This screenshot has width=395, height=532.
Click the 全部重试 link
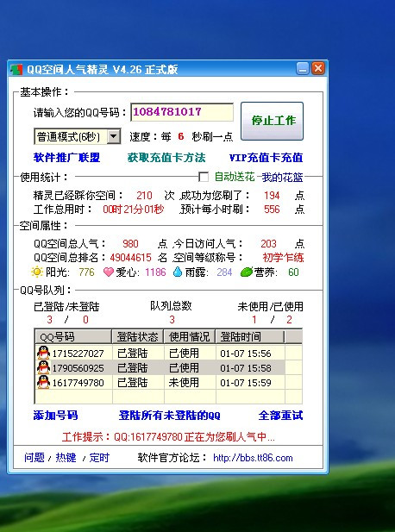click(280, 416)
